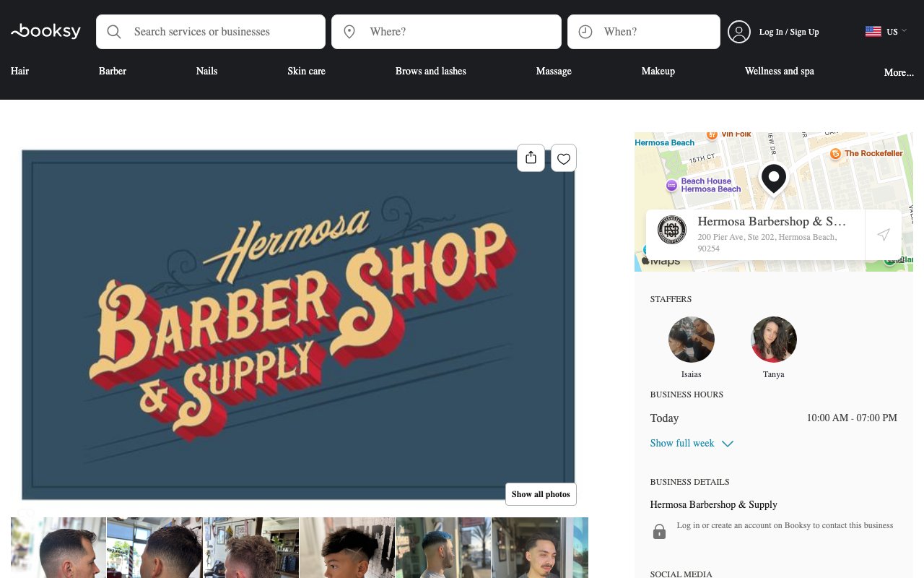Open thumbnail of boy with designed fade
Screen dimensions: 924x578
(347, 548)
